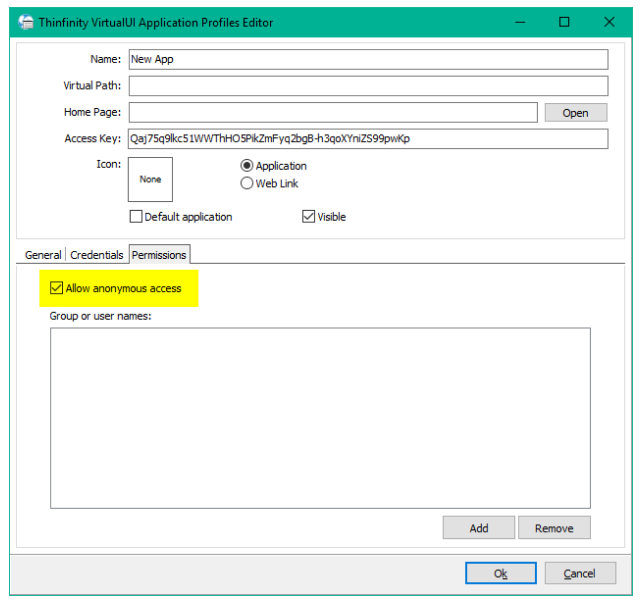Select the Application radio button

pos(247,166)
